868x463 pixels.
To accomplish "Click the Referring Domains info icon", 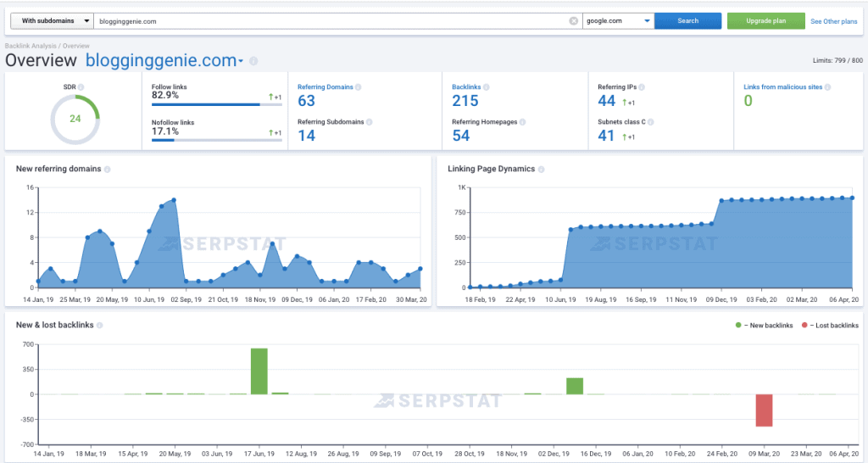I will coord(359,87).
